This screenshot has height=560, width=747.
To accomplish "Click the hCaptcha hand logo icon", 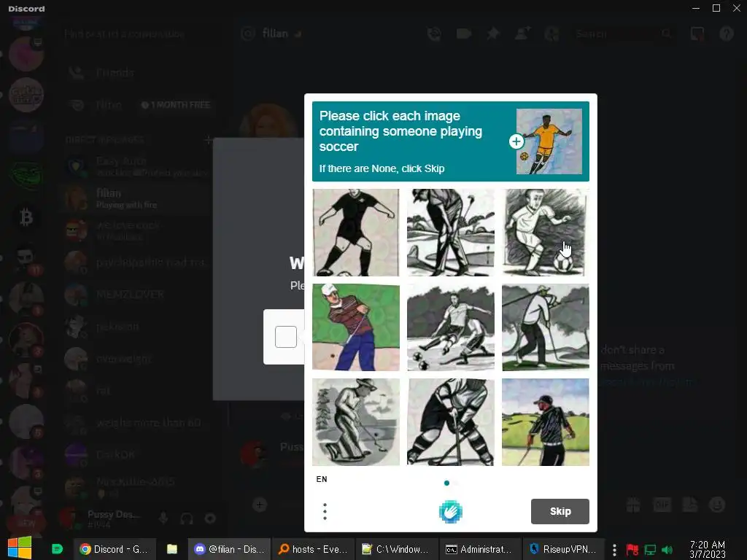I will 451,512.
